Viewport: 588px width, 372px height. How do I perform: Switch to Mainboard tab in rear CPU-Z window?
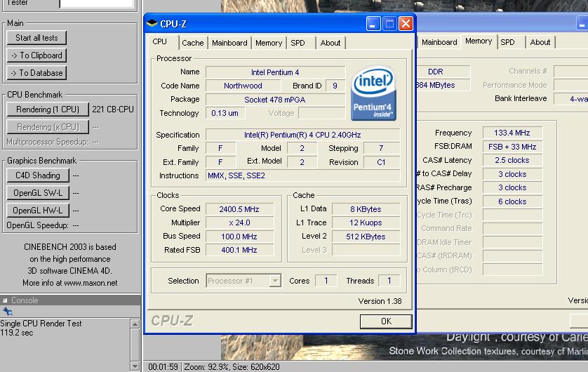(x=439, y=42)
